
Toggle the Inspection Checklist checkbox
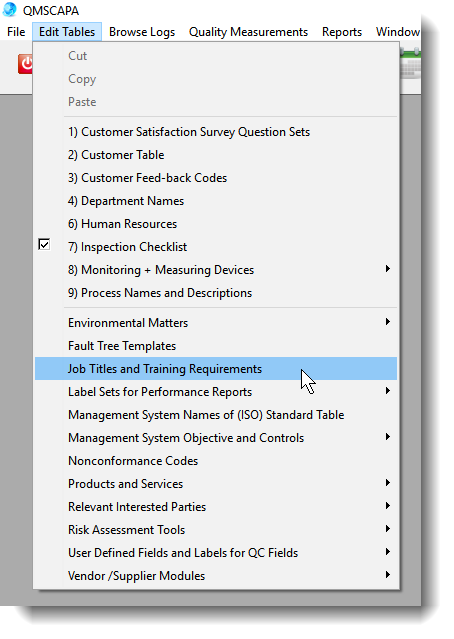click(44, 245)
